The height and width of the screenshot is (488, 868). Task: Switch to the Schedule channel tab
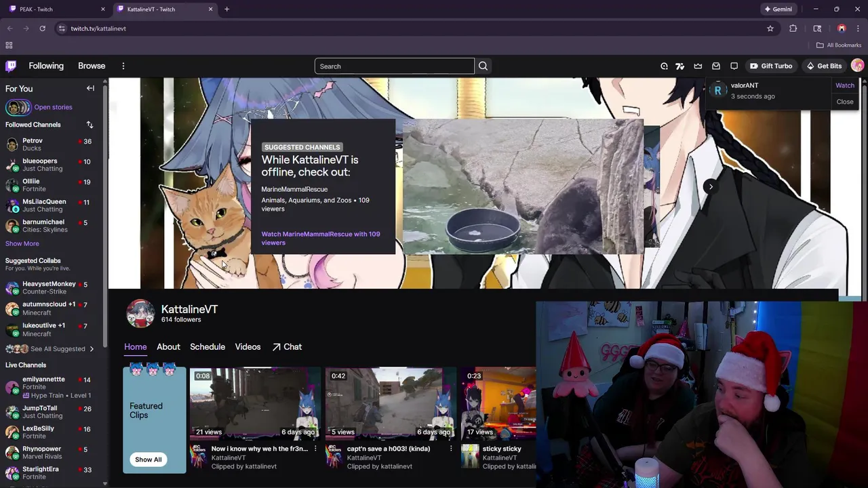point(208,347)
